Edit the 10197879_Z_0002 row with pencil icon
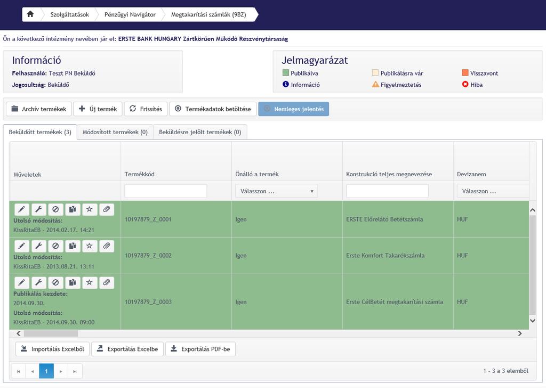 click(x=21, y=246)
